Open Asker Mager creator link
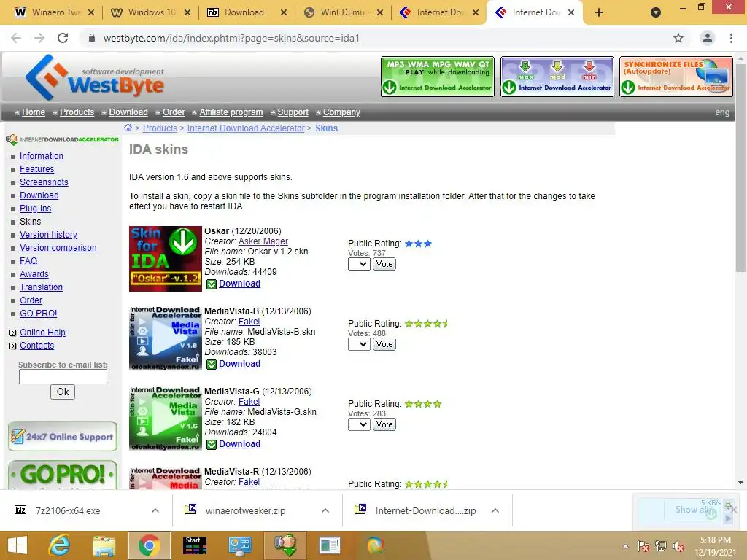The width and height of the screenshot is (747, 560). [x=263, y=241]
